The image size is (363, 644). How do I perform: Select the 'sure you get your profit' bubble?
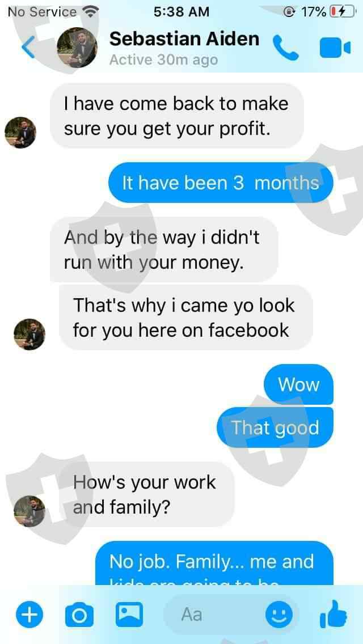[x=177, y=116]
